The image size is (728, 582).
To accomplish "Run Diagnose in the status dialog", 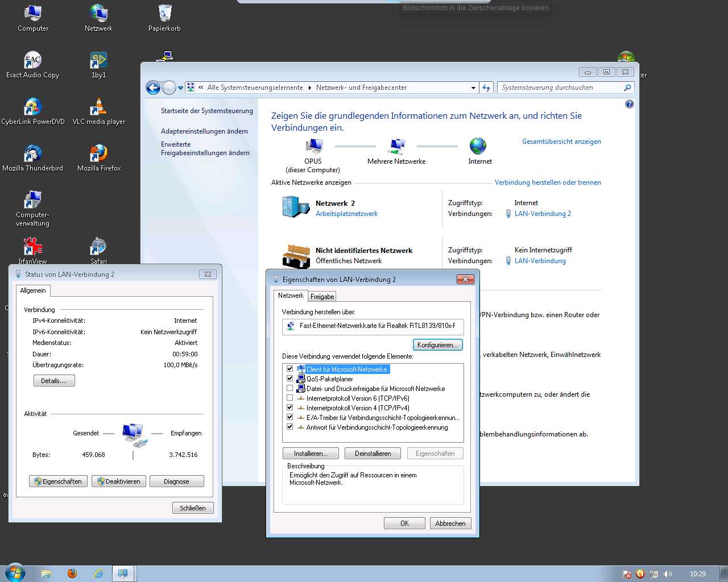I will [x=177, y=481].
